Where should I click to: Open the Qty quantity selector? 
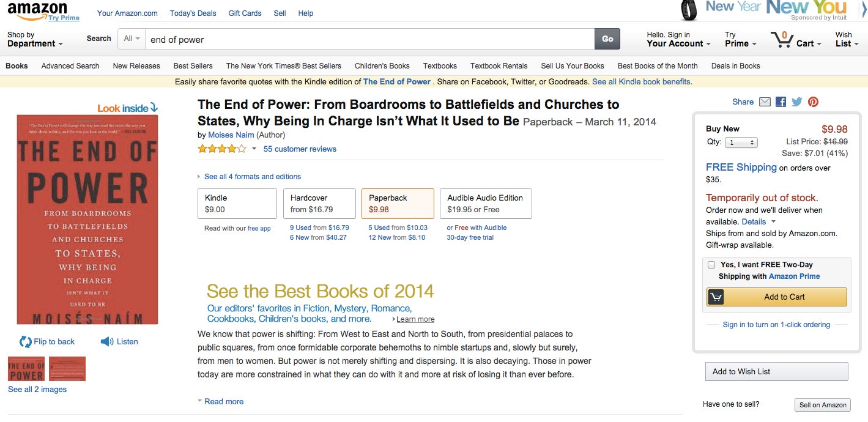tap(741, 143)
